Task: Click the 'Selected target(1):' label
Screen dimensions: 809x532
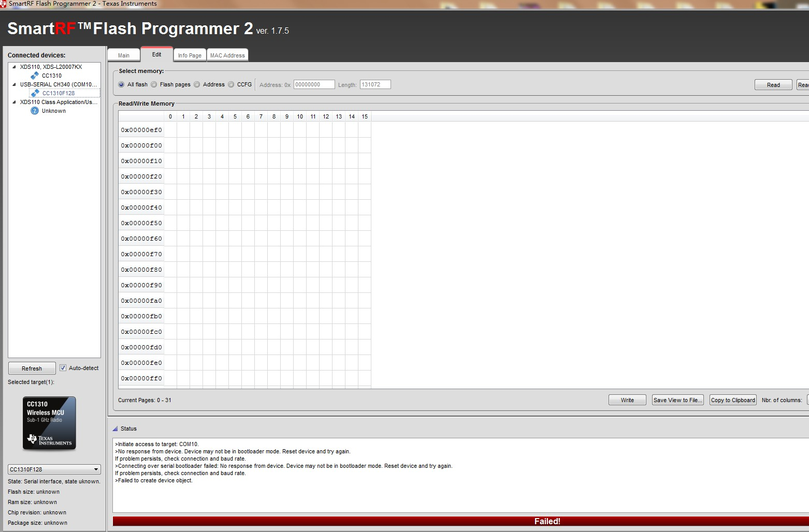Action: pos(31,382)
